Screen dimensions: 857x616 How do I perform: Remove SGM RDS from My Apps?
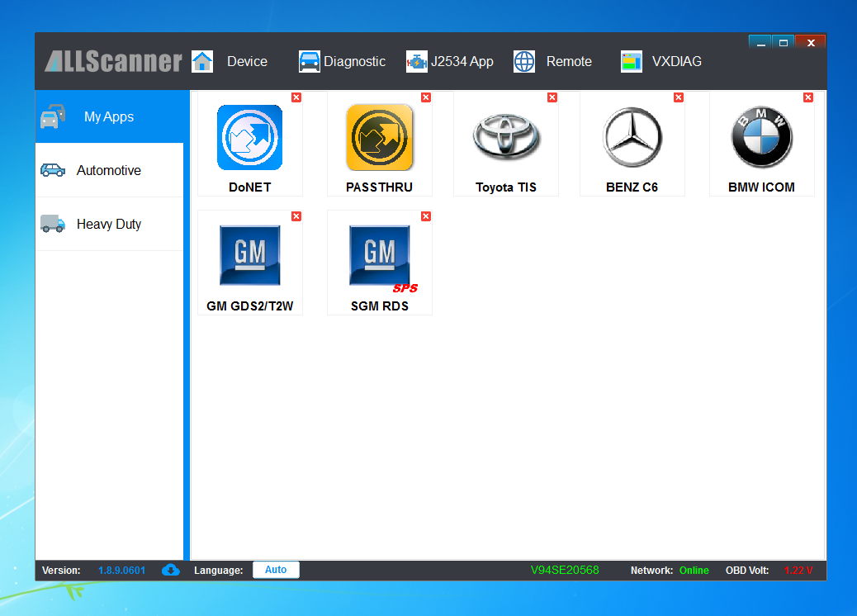click(426, 216)
